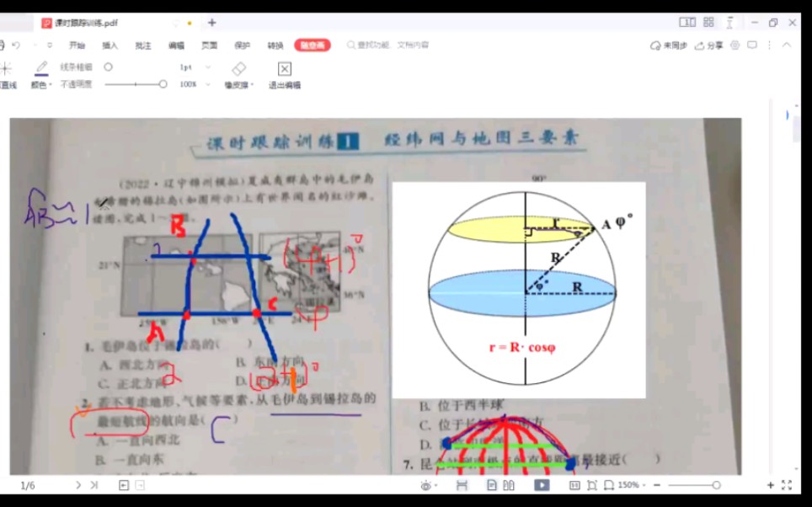Click the 退出编辑 exit edit button
Viewport: 812px width, 507px height.
coord(285,76)
